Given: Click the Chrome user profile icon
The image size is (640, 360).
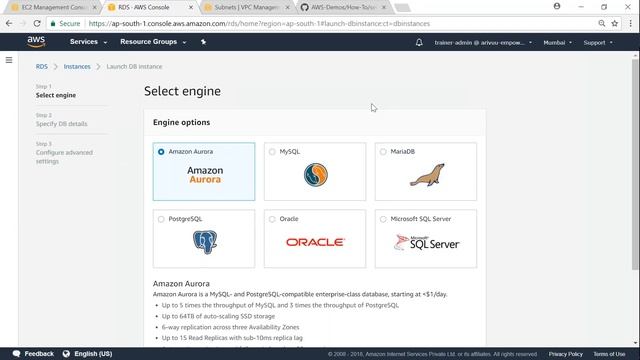Looking at the screenshot, I should coord(557,6).
